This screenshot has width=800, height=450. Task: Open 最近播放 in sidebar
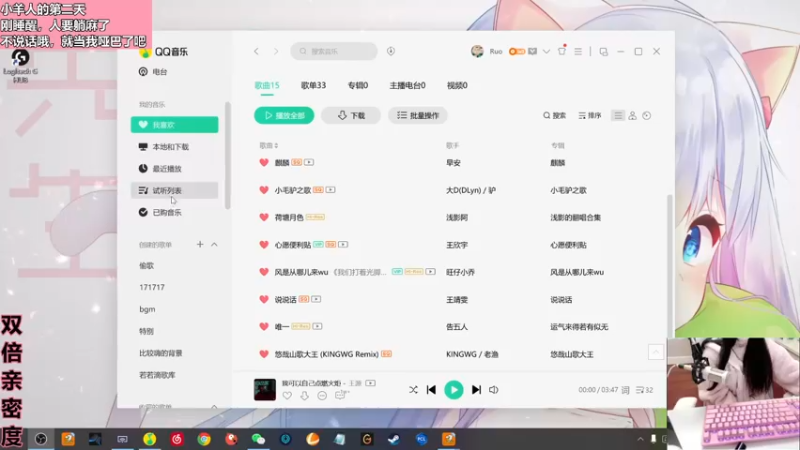click(x=174, y=168)
